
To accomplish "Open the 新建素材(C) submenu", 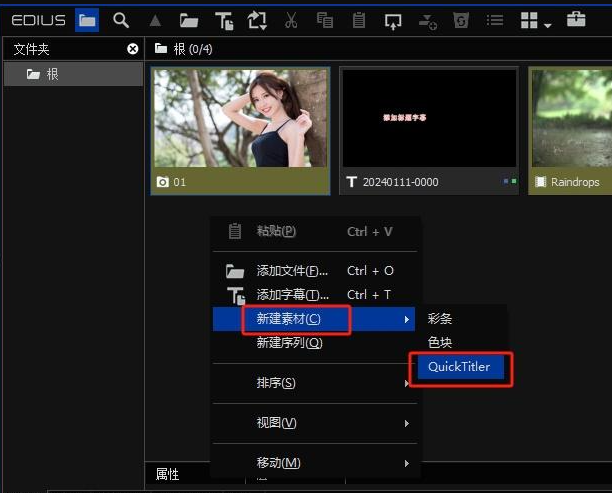I will (x=314, y=319).
